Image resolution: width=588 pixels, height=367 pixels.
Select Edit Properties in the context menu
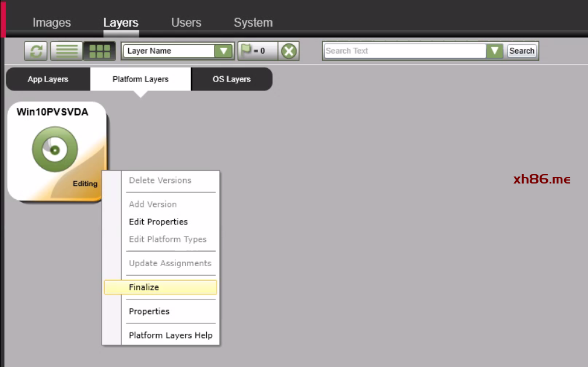pos(158,222)
